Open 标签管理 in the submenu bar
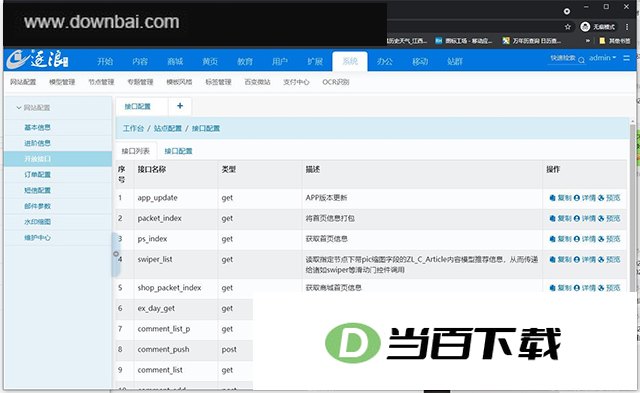 218,82
